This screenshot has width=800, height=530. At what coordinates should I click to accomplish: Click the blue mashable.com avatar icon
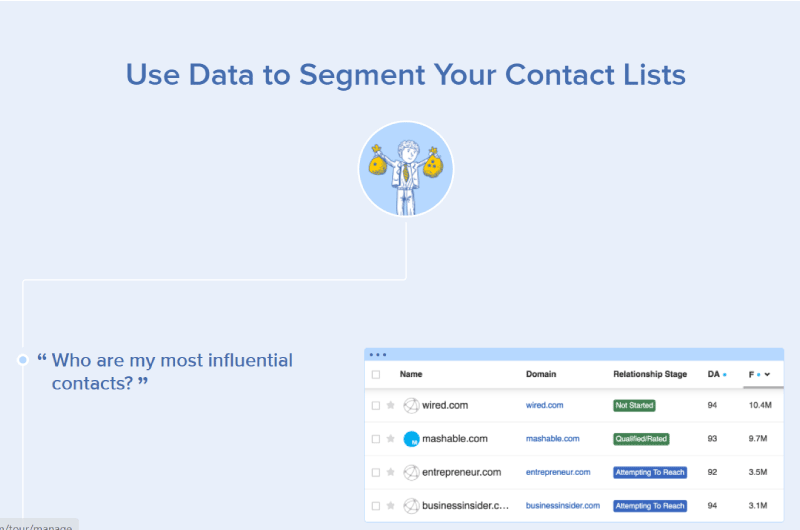(411, 439)
